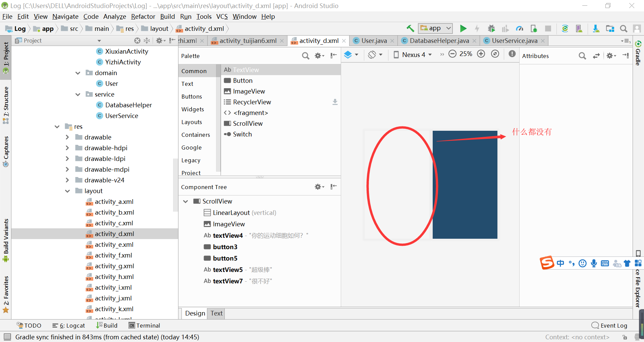
Task: Open the Refactor menu
Action: [x=143, y=16]
